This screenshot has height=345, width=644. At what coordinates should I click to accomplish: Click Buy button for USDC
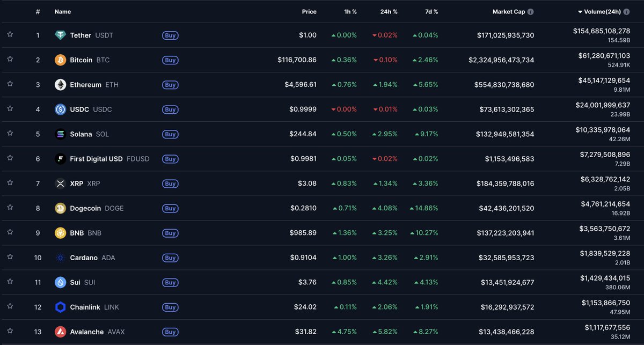coord(170,109)
